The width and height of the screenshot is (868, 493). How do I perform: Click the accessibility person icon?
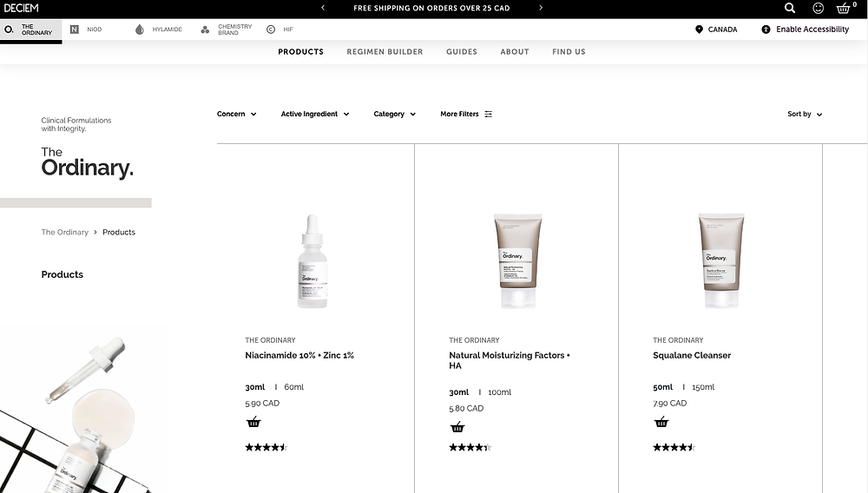click(x=766, y=30)
